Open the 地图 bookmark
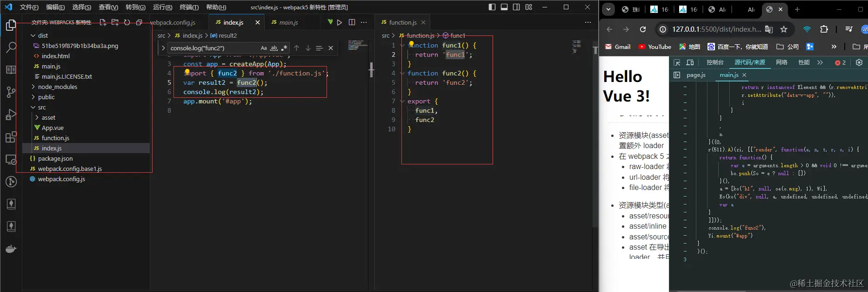The width and height of the screenshot is (868, 292). point(689,47)
